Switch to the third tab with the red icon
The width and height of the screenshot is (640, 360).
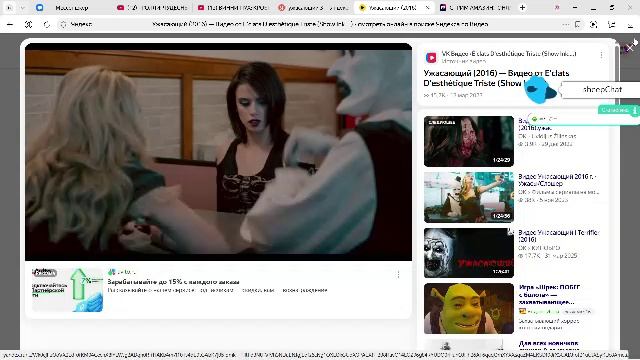click(x=233, y=7)
